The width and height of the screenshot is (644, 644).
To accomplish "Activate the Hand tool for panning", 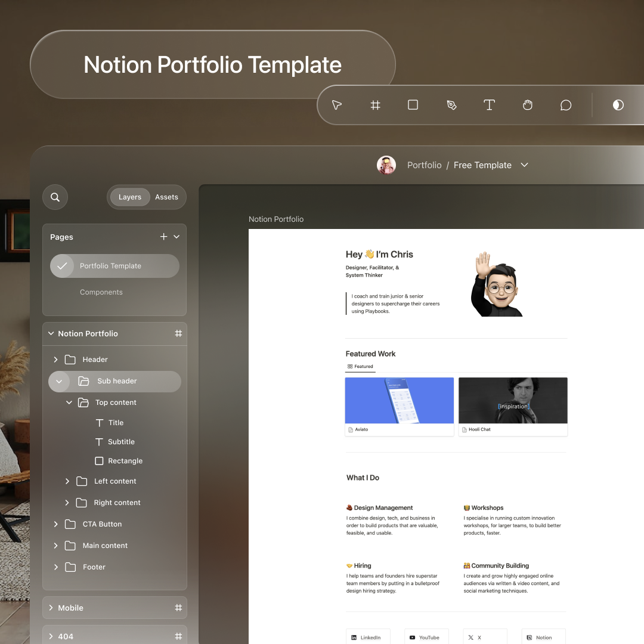I will [527, 105].
